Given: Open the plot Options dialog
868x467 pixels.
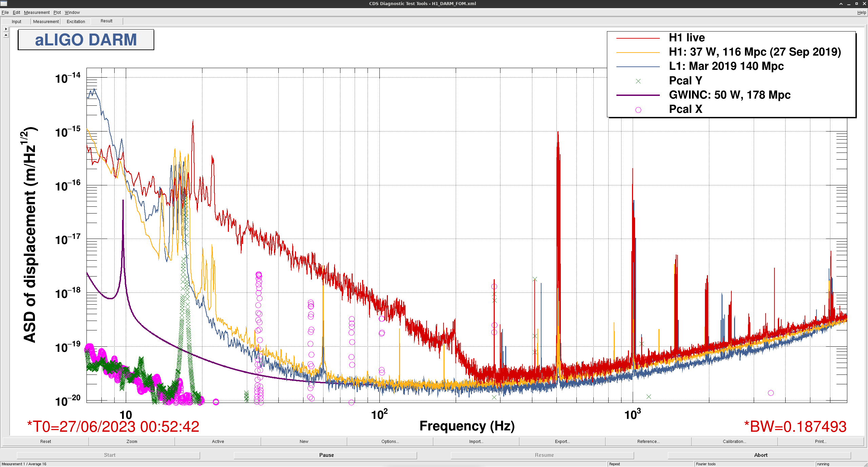Looking at the screenshot, I should 390,441.
